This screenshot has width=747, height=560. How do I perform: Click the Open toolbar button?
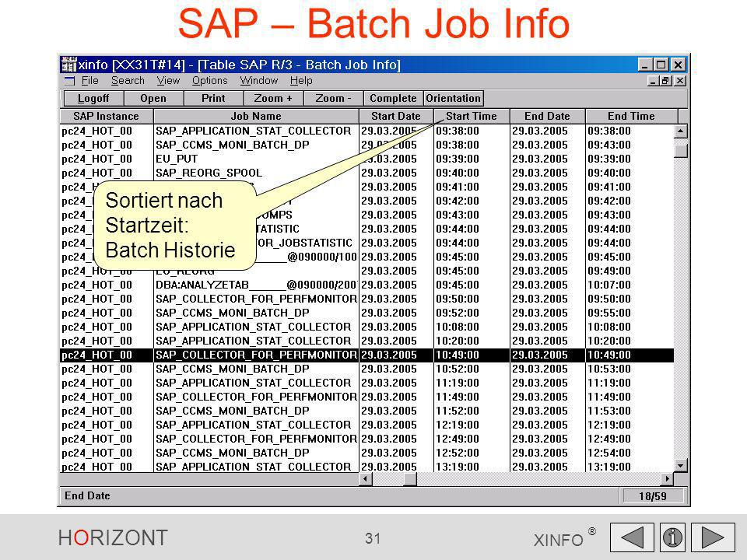coord(153,99)
